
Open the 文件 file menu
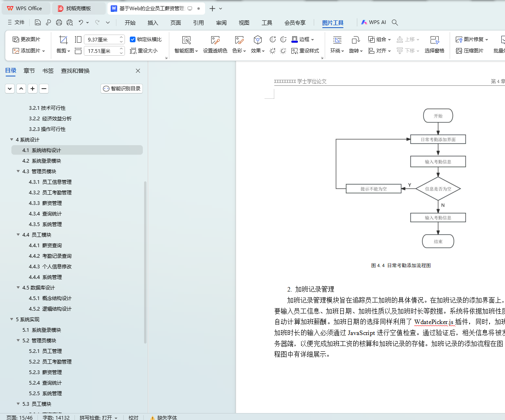coord(16,22)
